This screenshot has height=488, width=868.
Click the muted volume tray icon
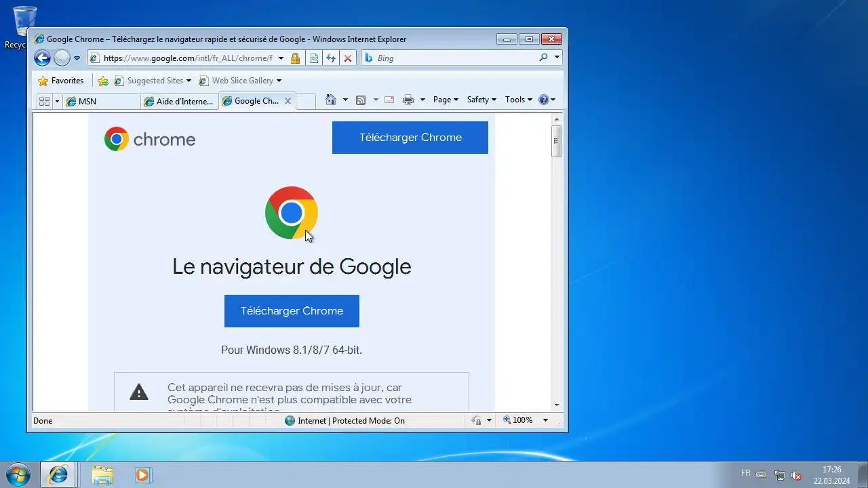pos(797,475)
